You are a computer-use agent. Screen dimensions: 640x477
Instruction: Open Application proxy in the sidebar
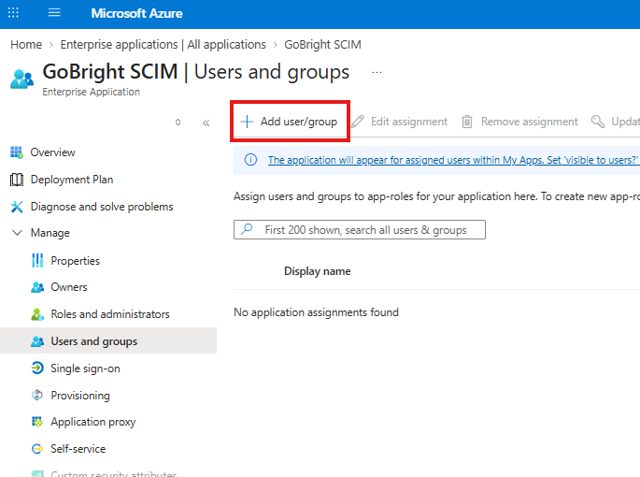[93, 422]
